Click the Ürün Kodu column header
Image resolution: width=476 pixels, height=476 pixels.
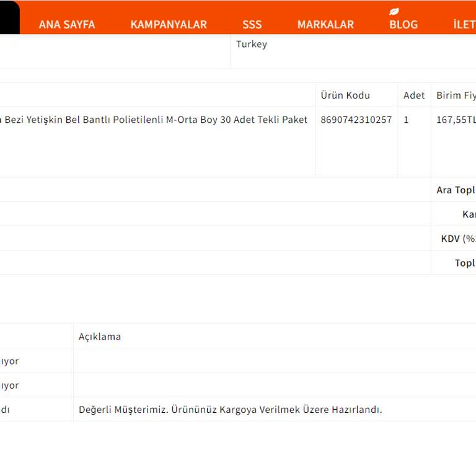click(345, 95)
